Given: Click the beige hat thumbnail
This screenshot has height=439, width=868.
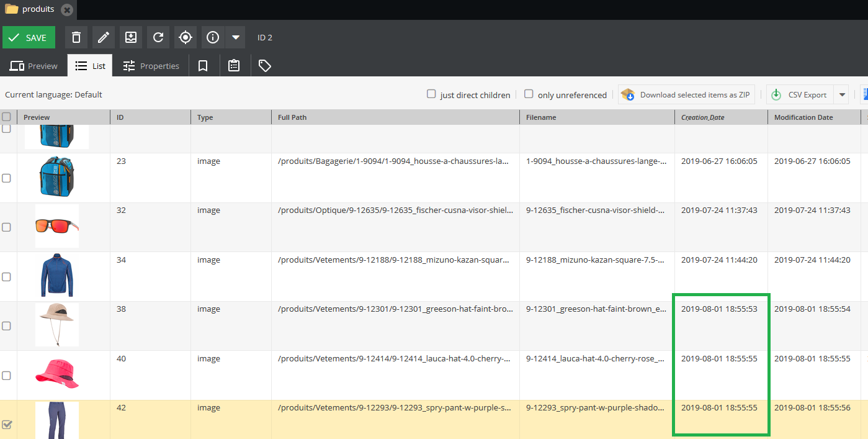Looking at the screenshot, I should tap(57, 324).
